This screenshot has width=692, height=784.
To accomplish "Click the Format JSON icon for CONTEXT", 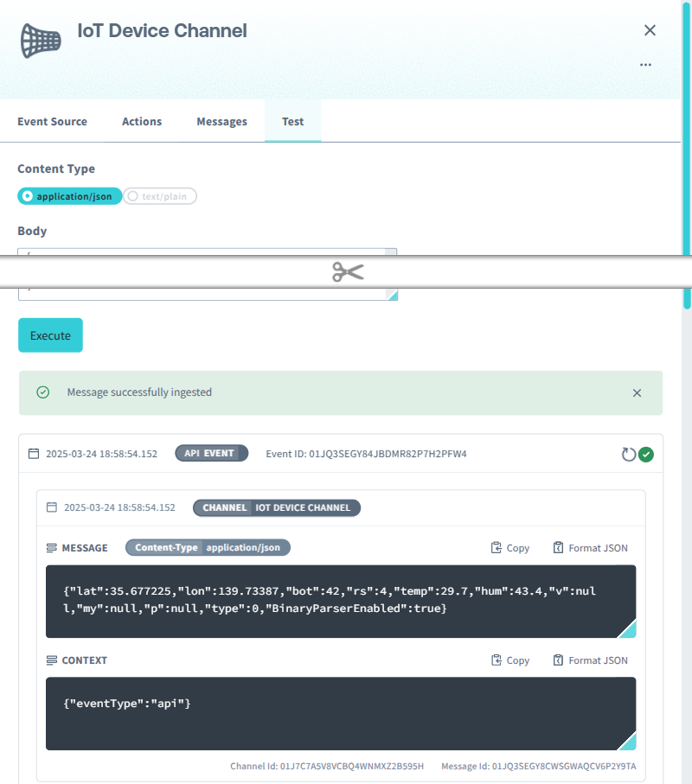I will click(591, 660).
